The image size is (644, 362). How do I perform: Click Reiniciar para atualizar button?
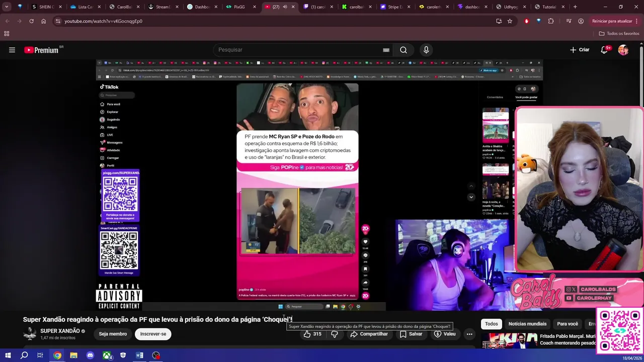pos(612,21)
